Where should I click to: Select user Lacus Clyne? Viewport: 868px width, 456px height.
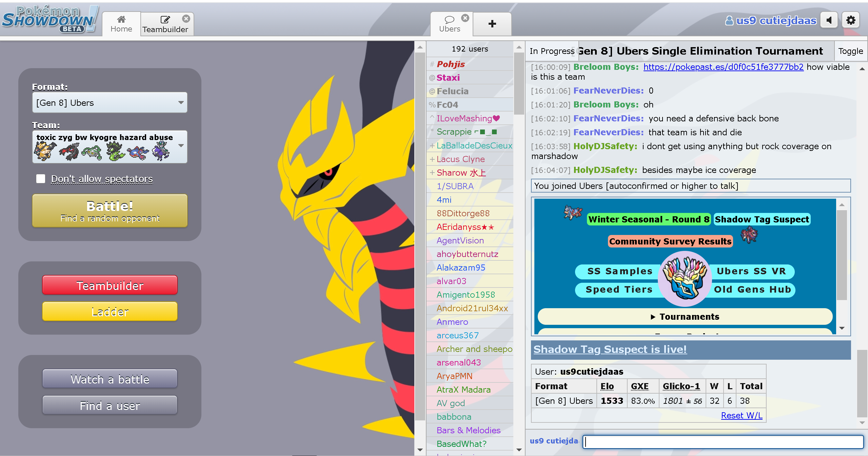coord(470,159)
